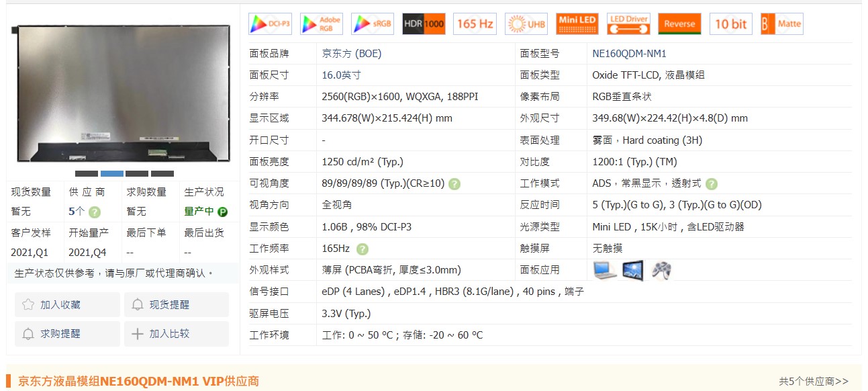868x391 pixels.
Task: Click the UHB brightness badge
Action: [526, 24]
